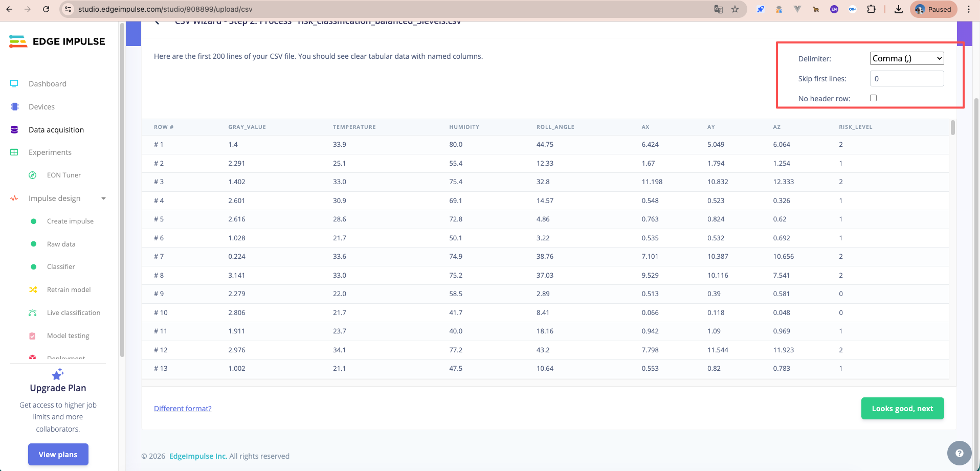980x471 pixels.
Task: Open the Delimiter dropdown
Action: pyautogui.click(x=906, y=59)
